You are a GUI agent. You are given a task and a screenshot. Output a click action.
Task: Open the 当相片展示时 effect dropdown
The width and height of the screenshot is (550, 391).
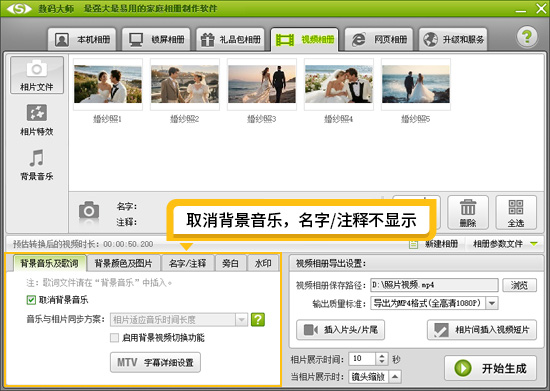395,377
